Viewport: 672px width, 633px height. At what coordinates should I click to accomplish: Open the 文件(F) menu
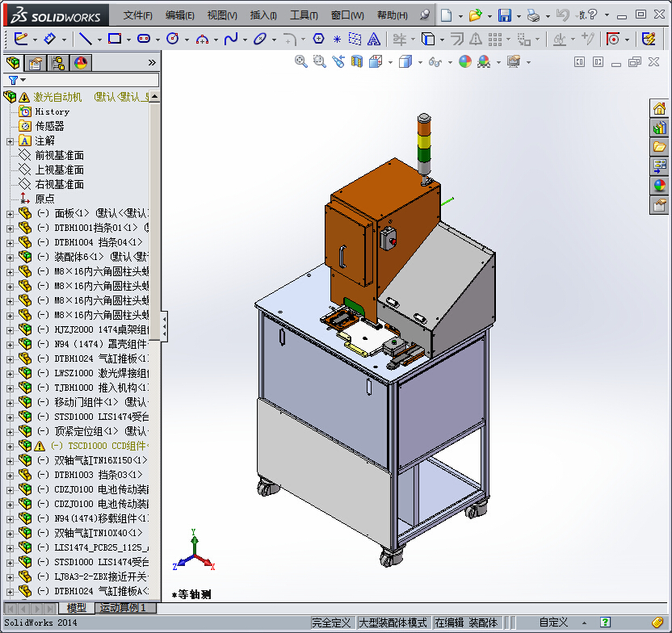point(137,16)
